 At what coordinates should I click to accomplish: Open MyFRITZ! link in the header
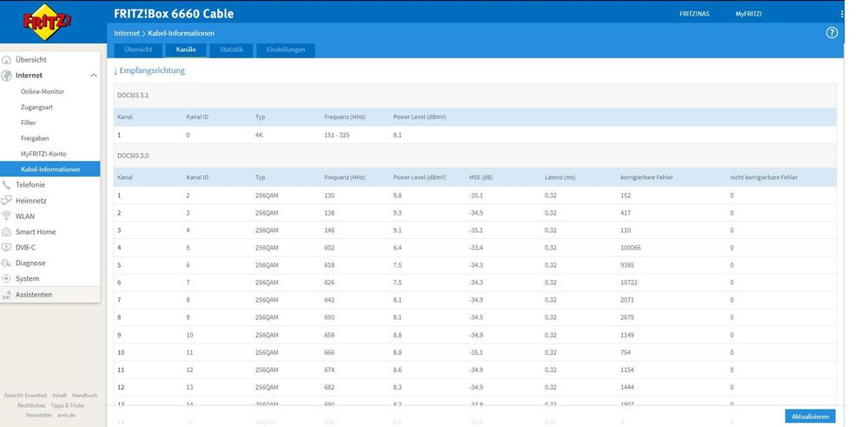click(x=748, y=14)
